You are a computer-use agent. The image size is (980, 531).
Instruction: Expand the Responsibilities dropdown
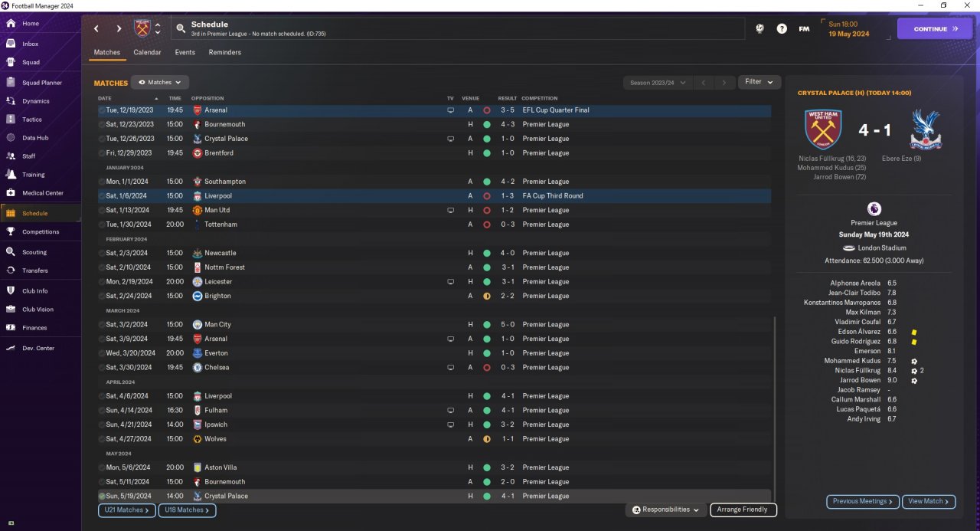(666, 510)
